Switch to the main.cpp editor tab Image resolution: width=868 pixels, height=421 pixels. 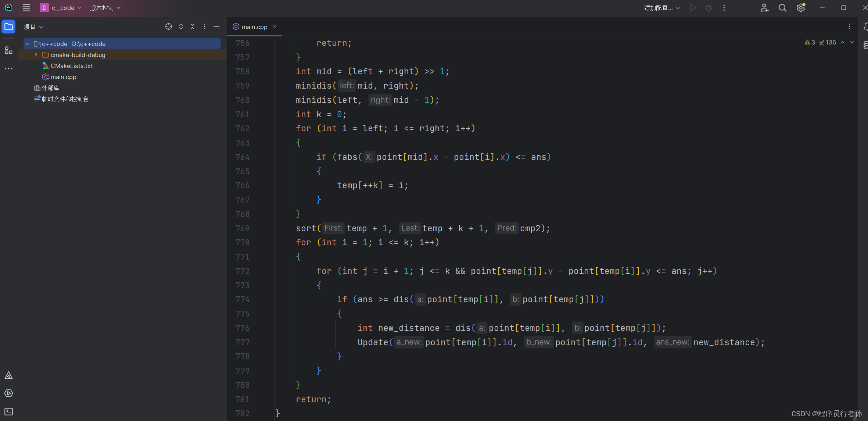254,27
